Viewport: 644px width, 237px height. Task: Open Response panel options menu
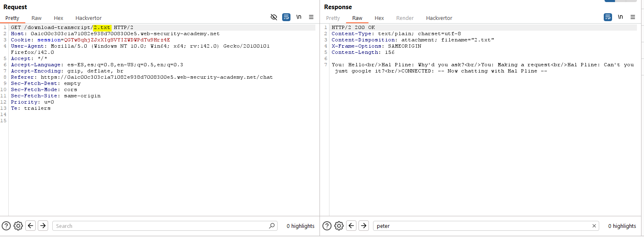click(633, 17)
